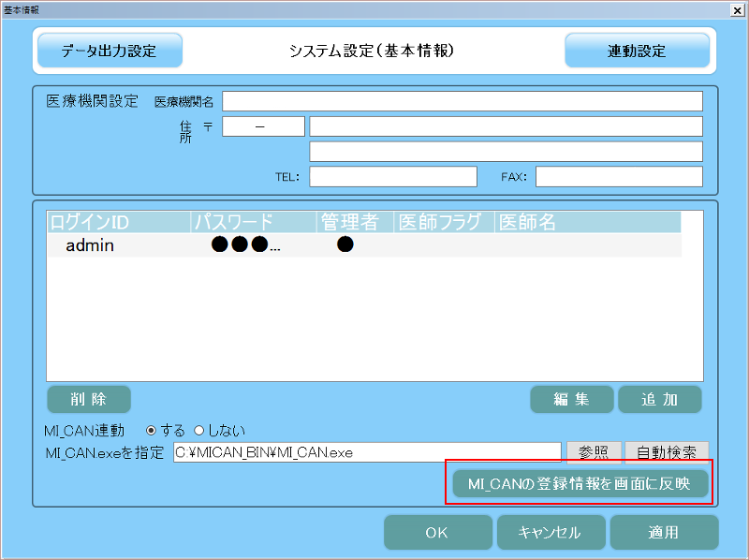The width and height of the screenshot is (749, 560).
Task: Run 自動検索 to auto-detect MI_CAN.exe
Action: [x=667, y=451]
